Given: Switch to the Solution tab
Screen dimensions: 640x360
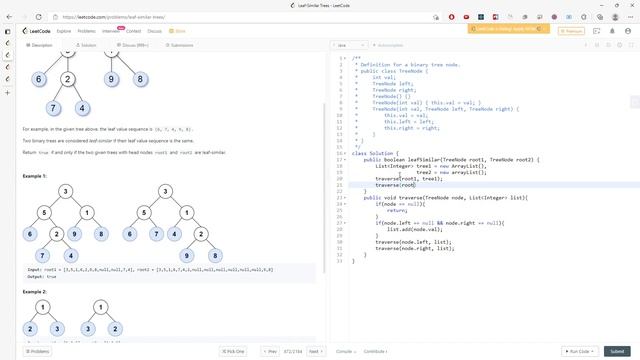Looking at the screenshot, I should pyautogui.click(x=86, y=45).
